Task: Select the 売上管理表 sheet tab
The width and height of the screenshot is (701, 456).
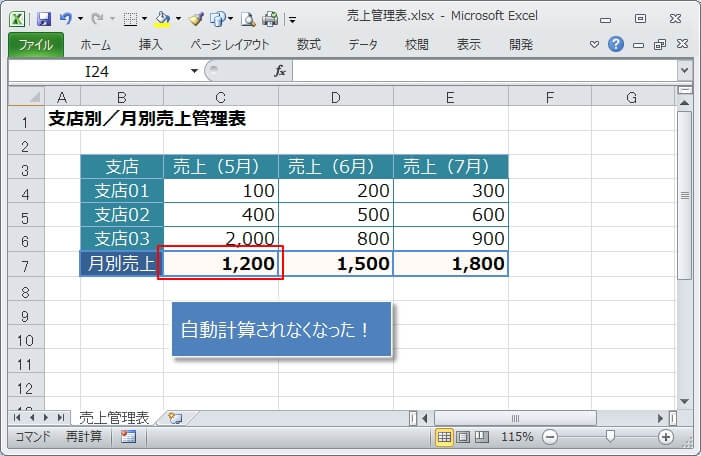Action: (x=114, y=418)
